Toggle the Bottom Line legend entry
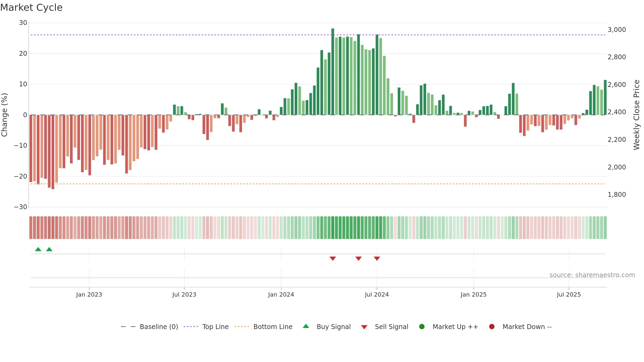This screenshot has height=362, width=644. (x=263, y=327)
